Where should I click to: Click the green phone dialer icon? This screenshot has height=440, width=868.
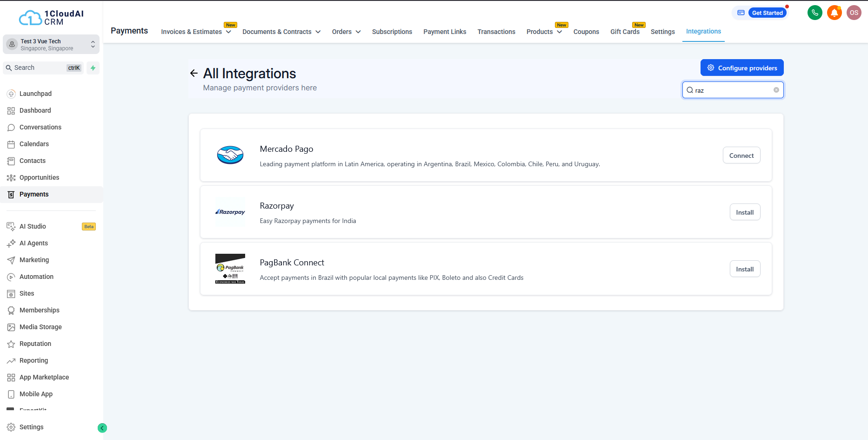pyautogui.click(x=815, y=13)
